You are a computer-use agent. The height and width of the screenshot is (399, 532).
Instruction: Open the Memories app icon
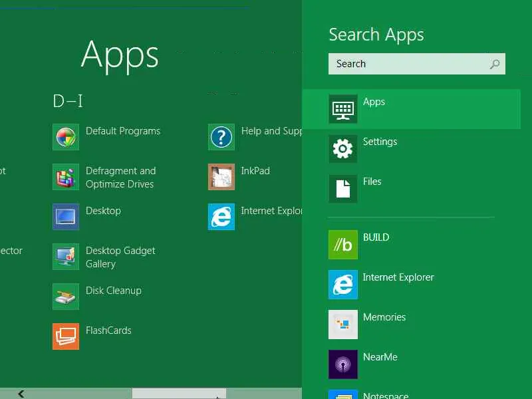pos(343,325)
